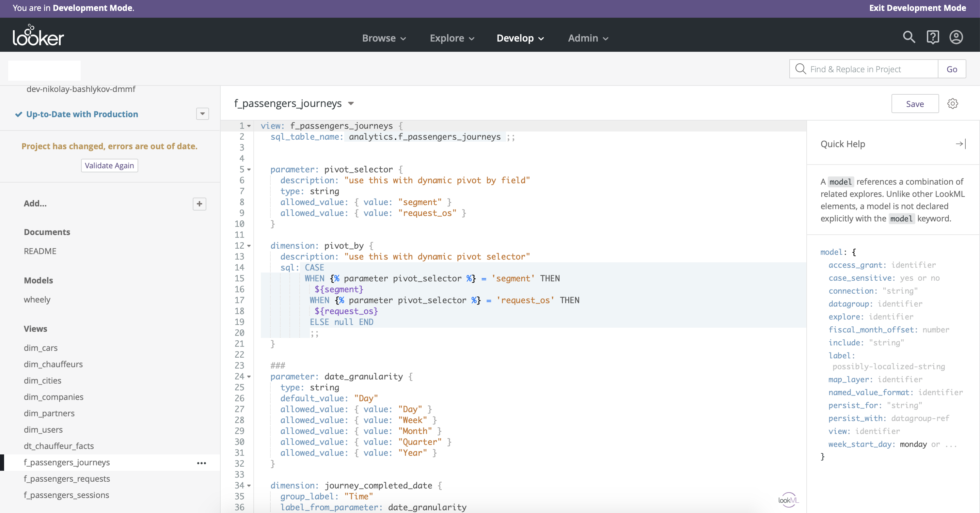This screenshot has width=980, height=513.
Task: Collapse the Quick Help panel arrow
Action: tap(960, 144)
